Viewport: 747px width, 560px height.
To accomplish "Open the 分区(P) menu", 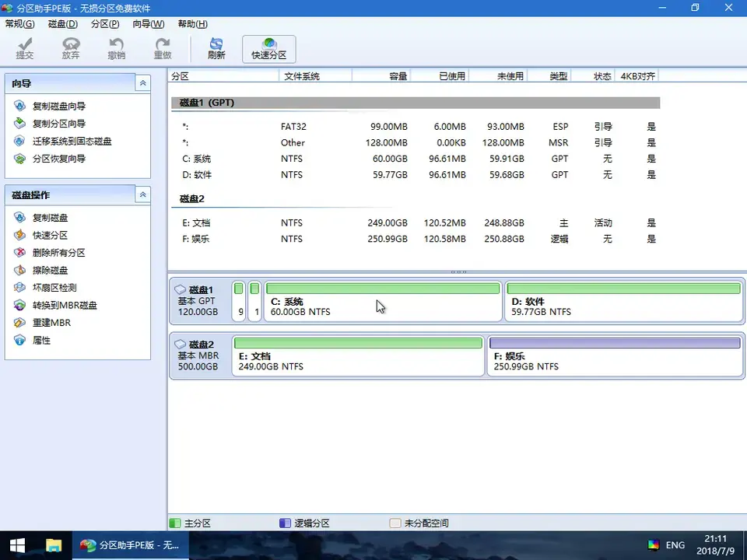I will [104, 24].
